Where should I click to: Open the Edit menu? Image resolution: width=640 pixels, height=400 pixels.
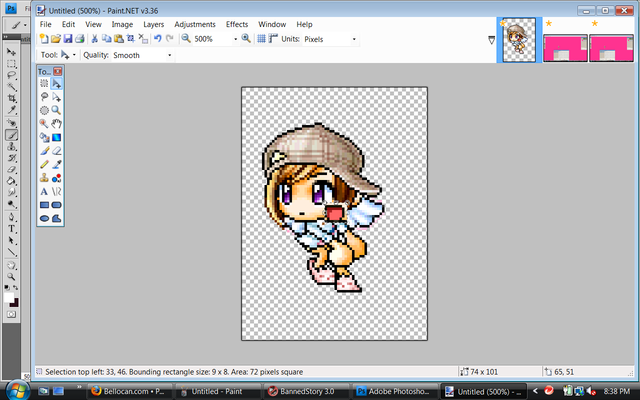coord(68,24)
